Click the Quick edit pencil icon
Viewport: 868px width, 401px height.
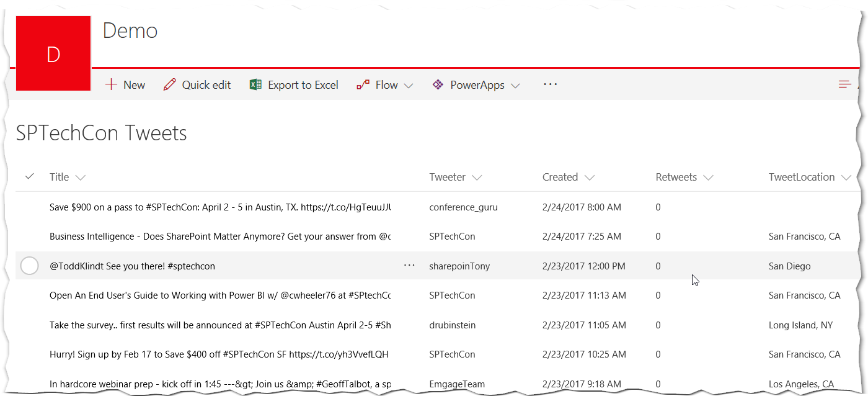point(169,85)
